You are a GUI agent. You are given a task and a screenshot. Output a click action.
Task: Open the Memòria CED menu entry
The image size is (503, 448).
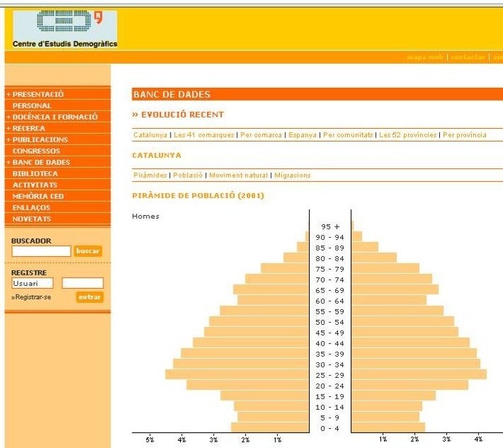(x=38, y=196)
